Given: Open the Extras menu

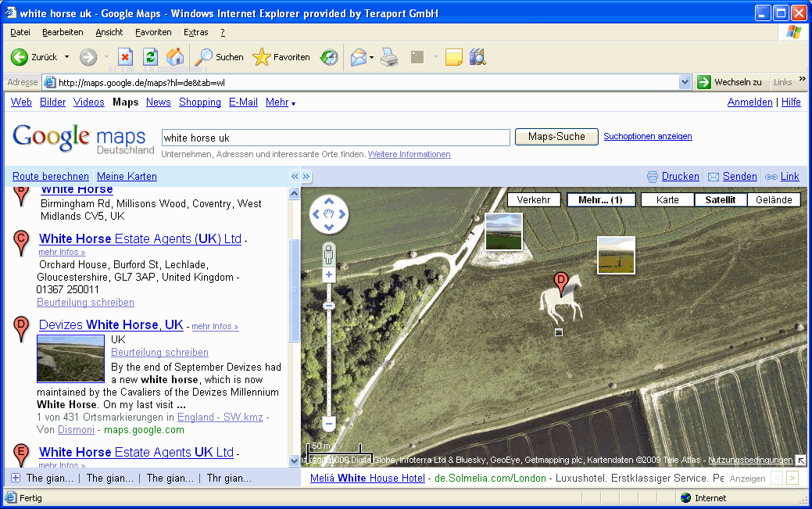Looking at the screenshot, I should coord(195,32).
